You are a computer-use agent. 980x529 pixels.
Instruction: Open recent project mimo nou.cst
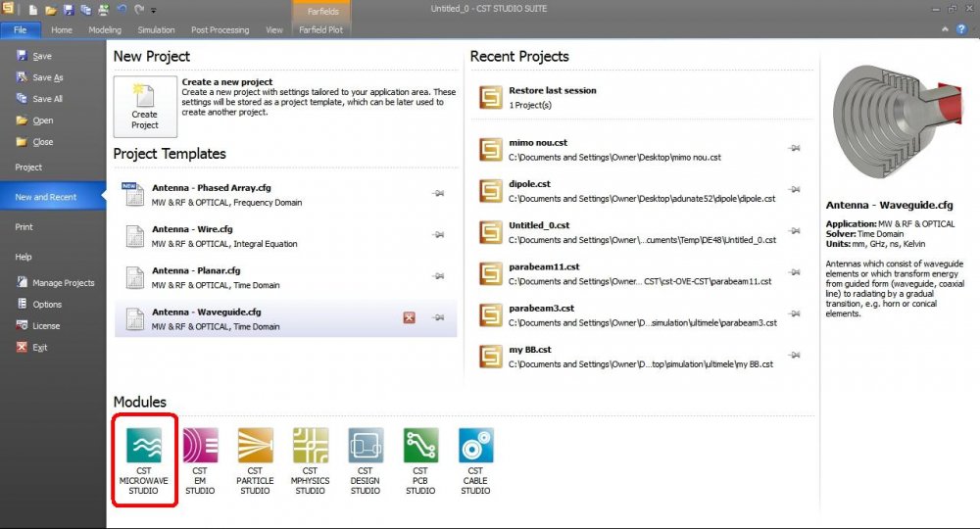coord(642,150)
